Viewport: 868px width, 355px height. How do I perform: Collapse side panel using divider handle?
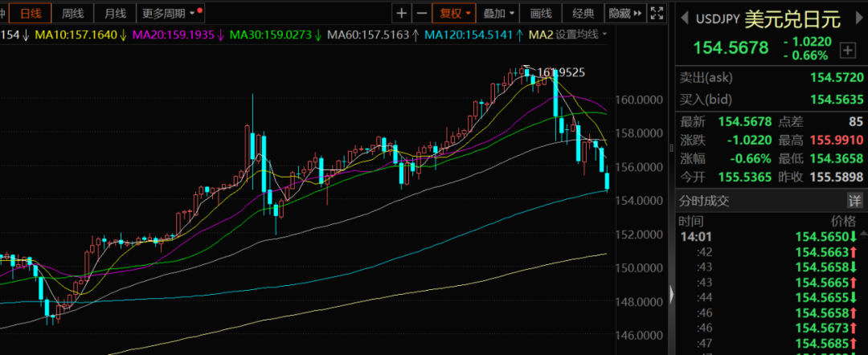[672, 149]
